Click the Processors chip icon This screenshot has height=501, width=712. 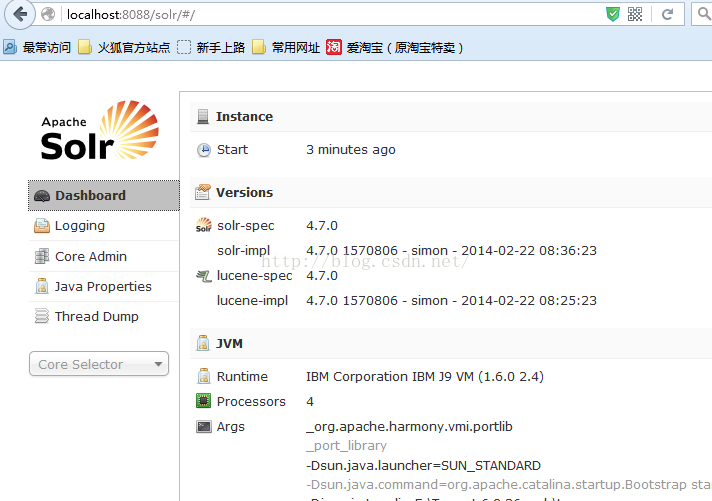[203, 401]
